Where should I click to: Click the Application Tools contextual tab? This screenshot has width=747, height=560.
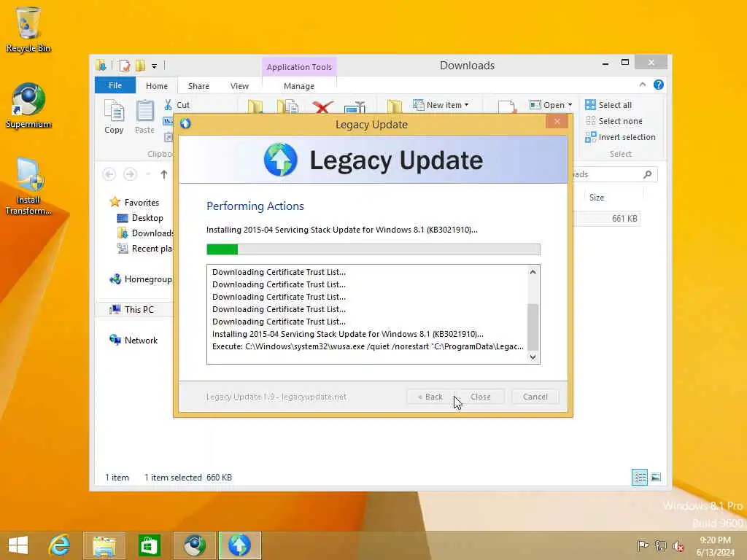point(299,66)
